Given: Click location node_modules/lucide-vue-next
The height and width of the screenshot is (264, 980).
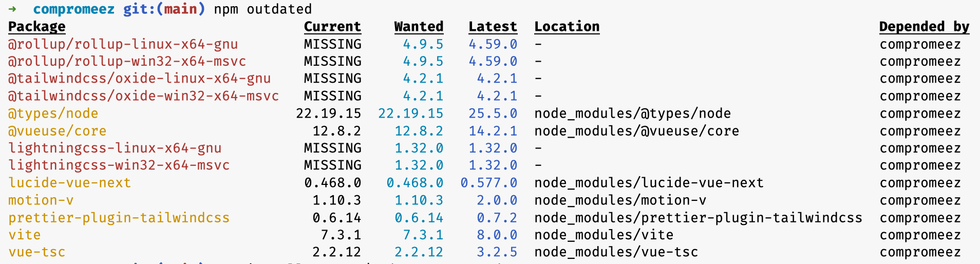Looking at the screenshot, I should point(649,183).
